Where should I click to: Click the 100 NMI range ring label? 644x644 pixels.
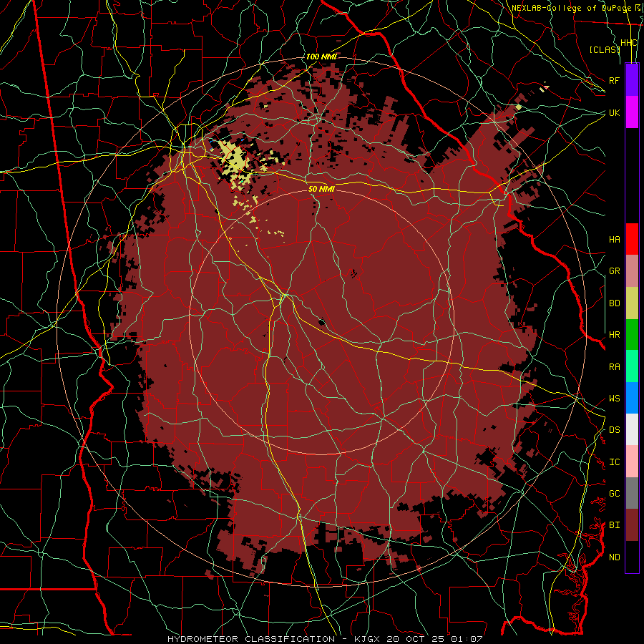click(321, 57)
